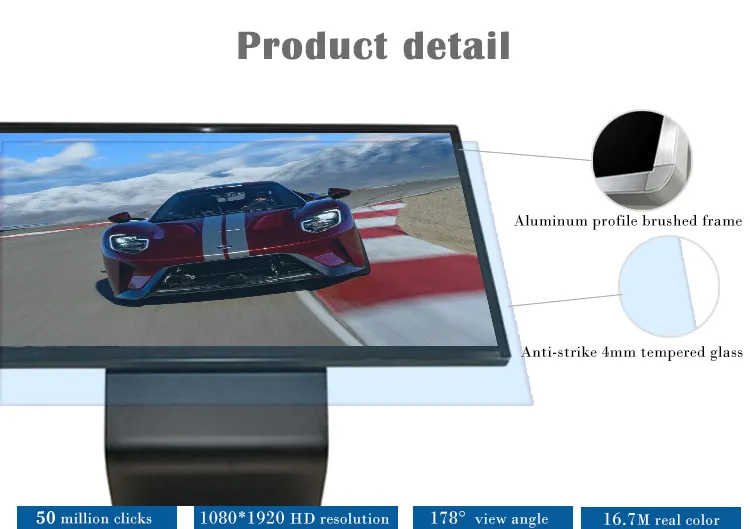
Task: Click "Anti-strike 4mm tempered glass" caption
Action: tap(632, 353)
